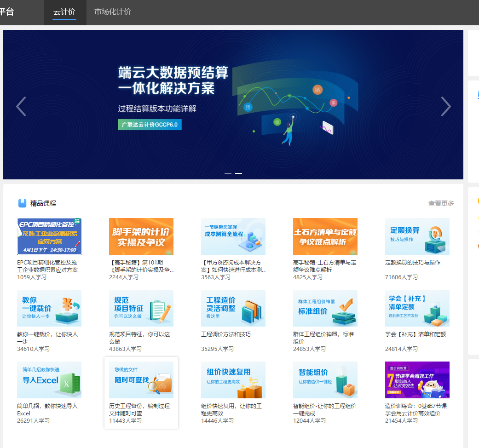Image resolution: width=479 pixels, height=448 pixels.
Task: Open 规范项目特征 course thumbnail
Action: [x=141, y=308]
